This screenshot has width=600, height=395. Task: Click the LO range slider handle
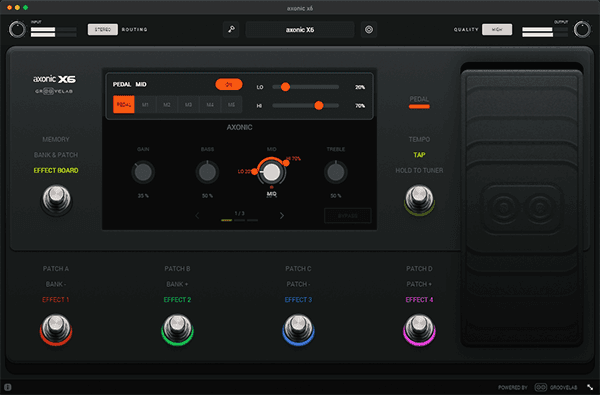285,87
